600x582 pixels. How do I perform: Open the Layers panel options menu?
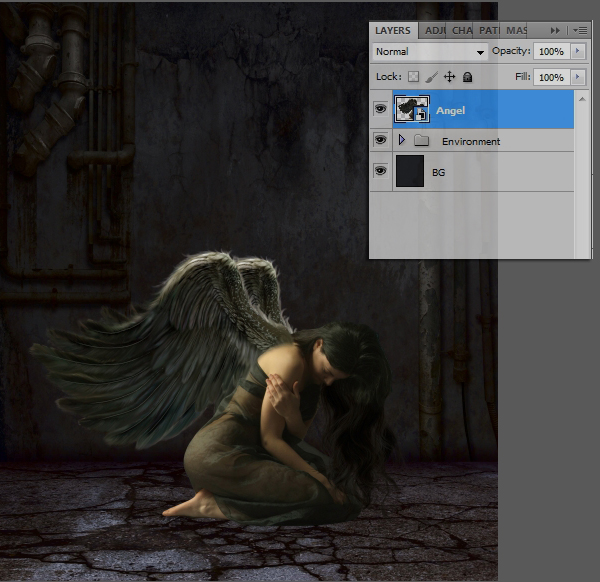(x=580, y=31)
